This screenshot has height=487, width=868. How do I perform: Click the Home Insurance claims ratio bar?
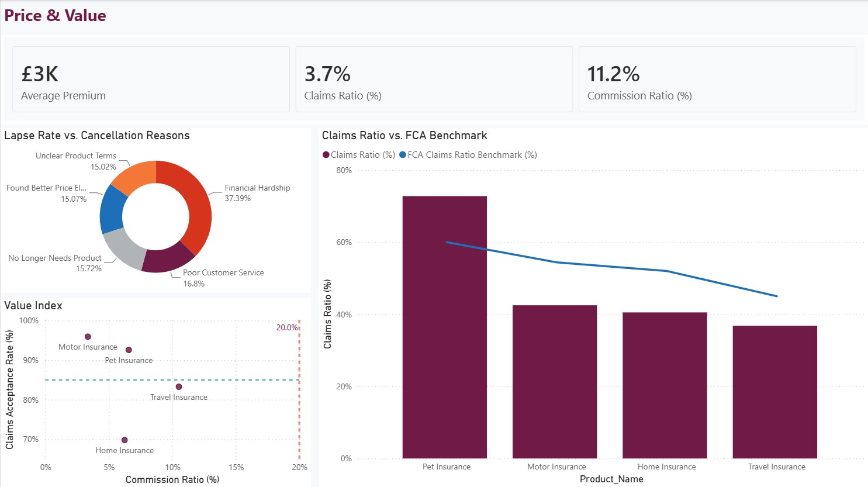pos(665,385)
